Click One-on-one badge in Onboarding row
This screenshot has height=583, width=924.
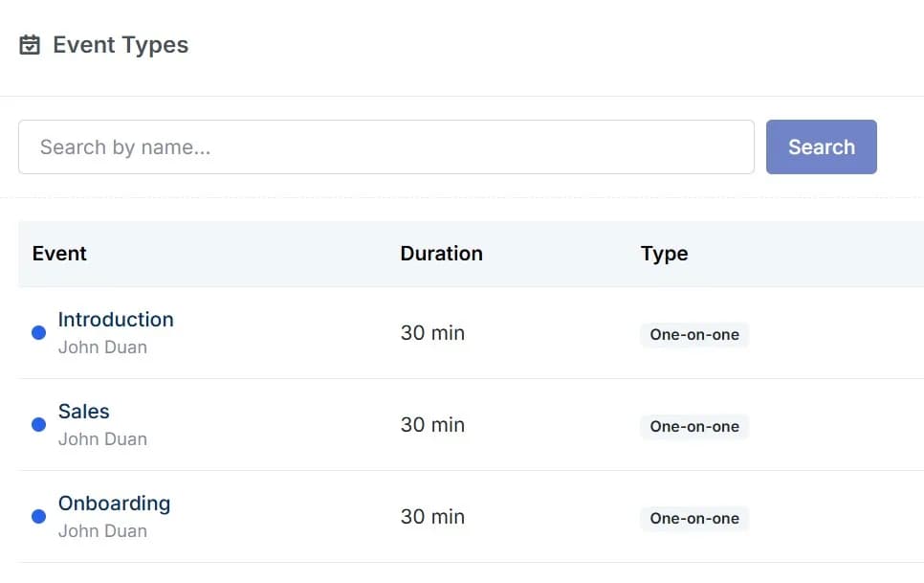694,519
